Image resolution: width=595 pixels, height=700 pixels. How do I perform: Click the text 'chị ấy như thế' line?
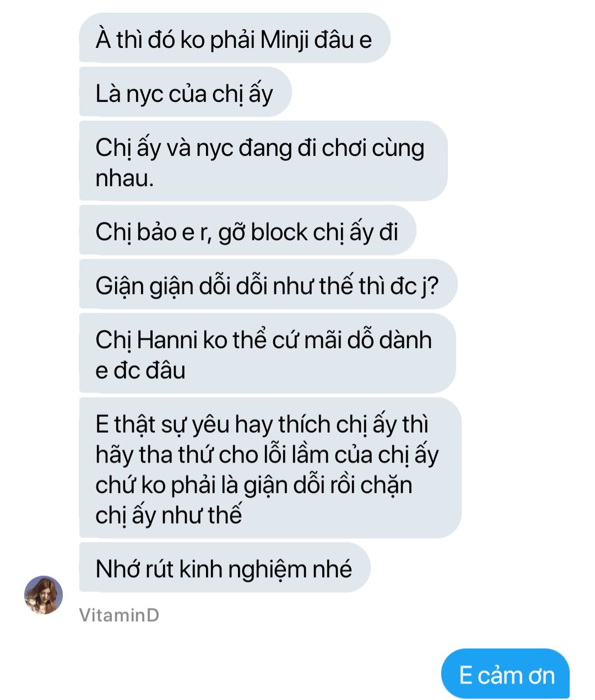tap(169, 515)
